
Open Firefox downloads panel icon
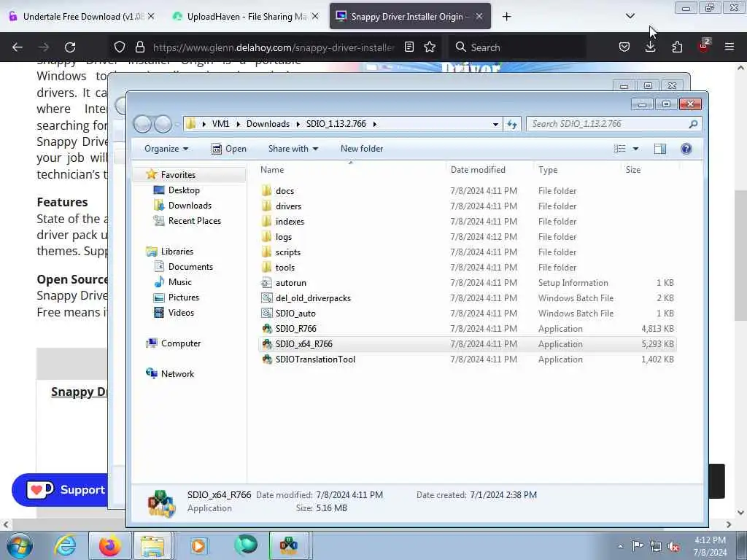(x=650, y=47)
